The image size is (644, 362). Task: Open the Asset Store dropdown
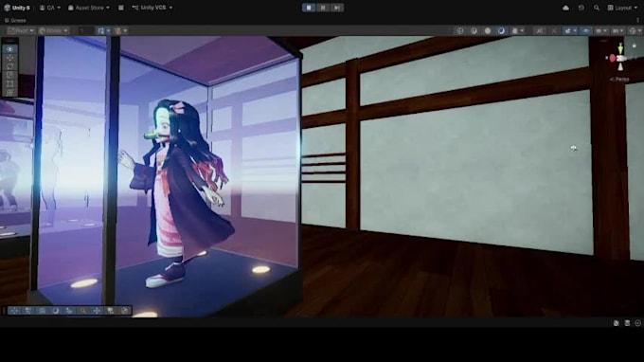(x=89, y=8)
